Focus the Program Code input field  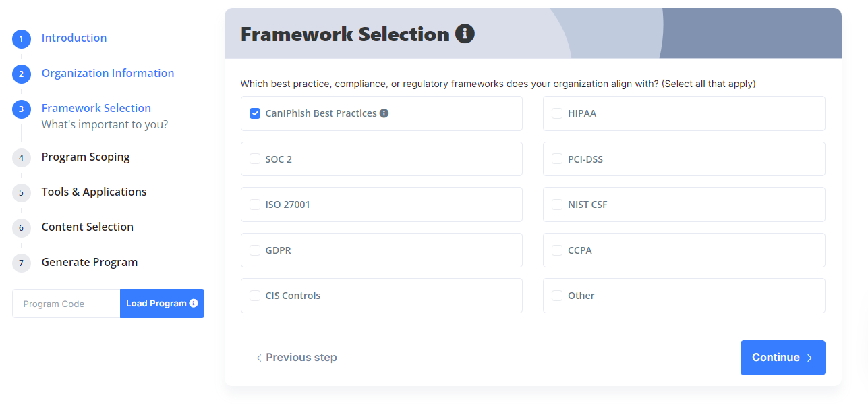[66, 304]
